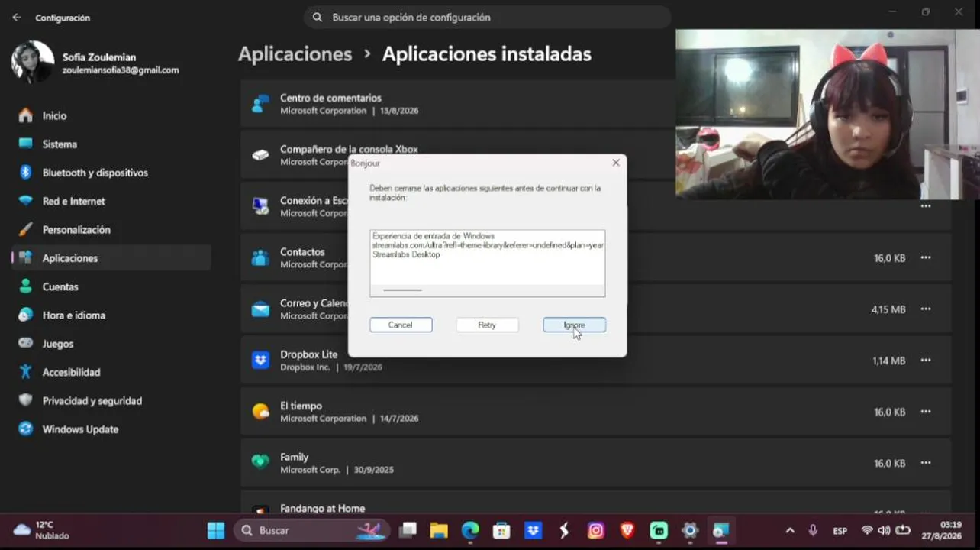The height and width of the screenshot is (550, 980).
Task: Click the Conexión a Esc… app icon
Action: pyautogui.click(x=261, y=206)
